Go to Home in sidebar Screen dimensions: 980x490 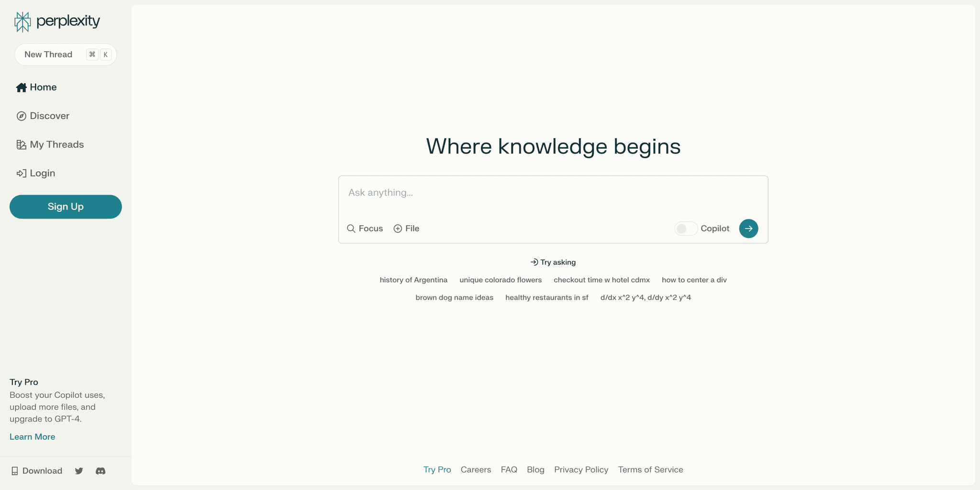click(36, 87)
